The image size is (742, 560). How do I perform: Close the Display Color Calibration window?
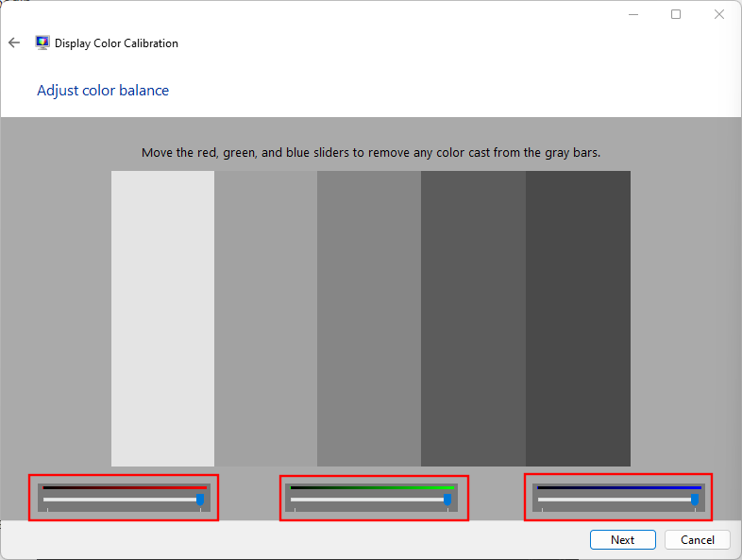pos(719,15)
